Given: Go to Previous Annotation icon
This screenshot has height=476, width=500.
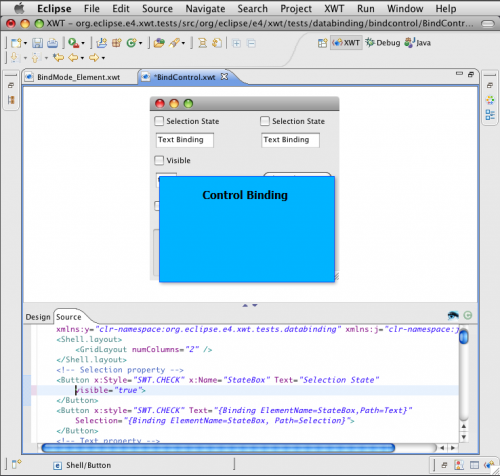Looking at the screenshot, I should (36, 58).
